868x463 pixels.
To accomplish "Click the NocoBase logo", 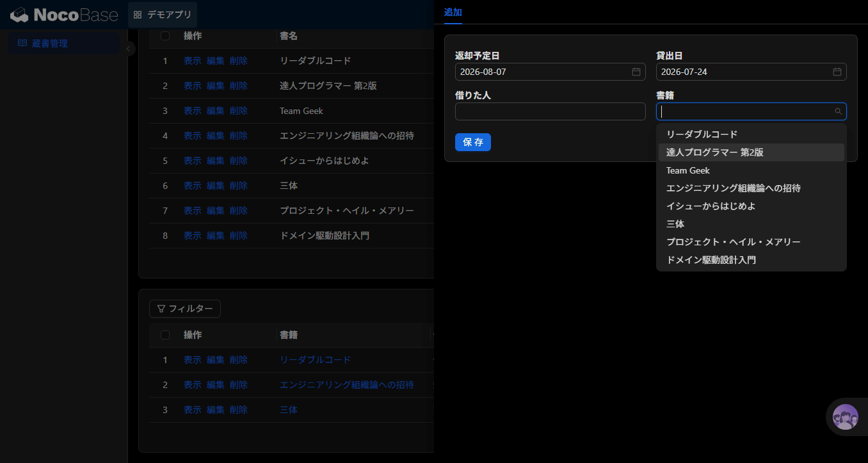I will point(64,14).
